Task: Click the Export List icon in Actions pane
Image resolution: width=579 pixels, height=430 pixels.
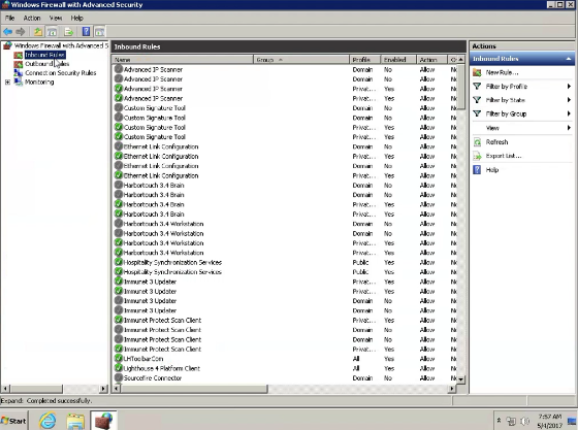Action: tap(477, 156)
